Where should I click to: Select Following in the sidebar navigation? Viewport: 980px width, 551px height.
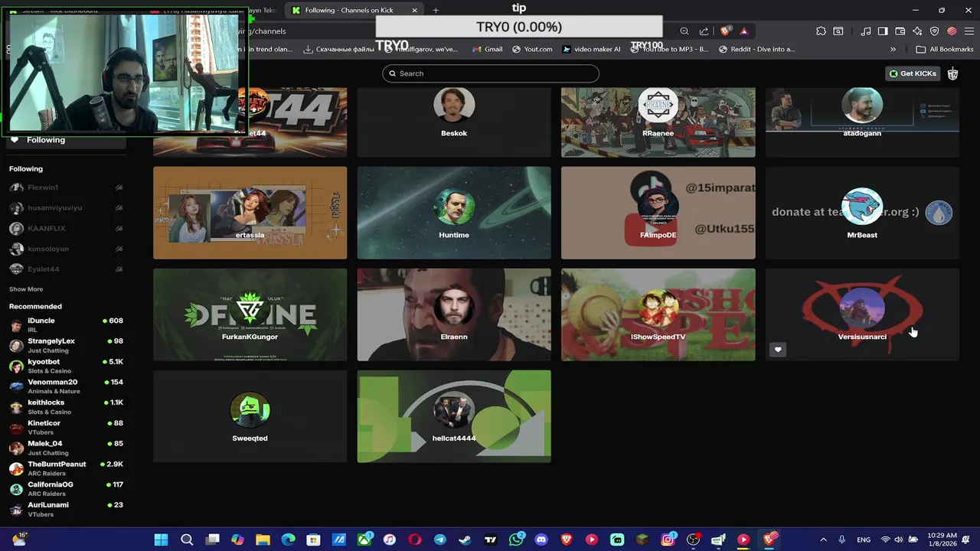[x=66, y=140]
